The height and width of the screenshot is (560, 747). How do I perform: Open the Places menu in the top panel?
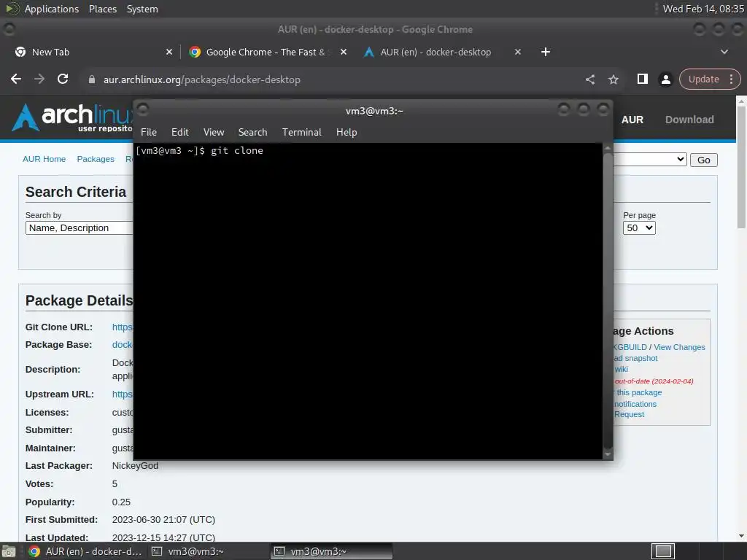[x=103, y=9]
